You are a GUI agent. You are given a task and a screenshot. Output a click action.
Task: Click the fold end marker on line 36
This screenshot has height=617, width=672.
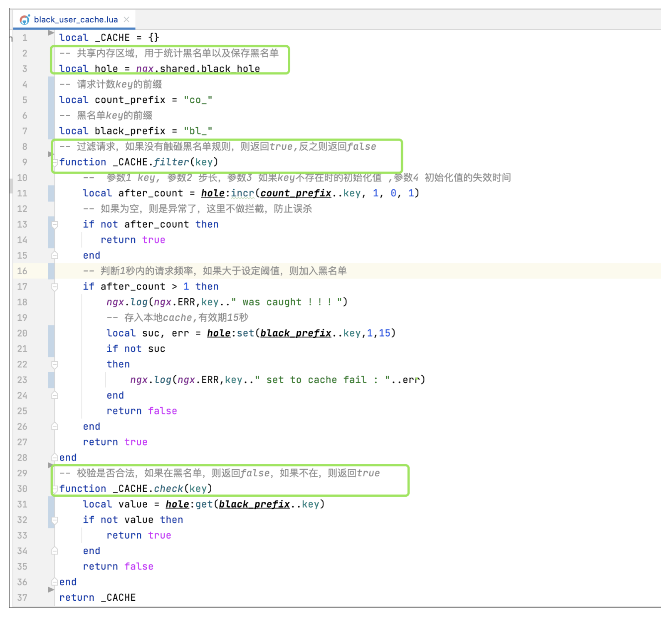tap(54, 582)
